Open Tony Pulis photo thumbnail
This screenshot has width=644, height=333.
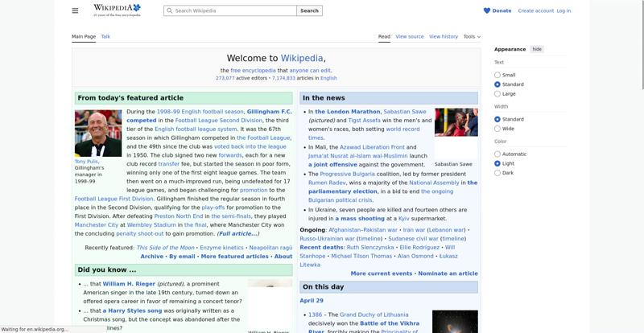point(98,133)
